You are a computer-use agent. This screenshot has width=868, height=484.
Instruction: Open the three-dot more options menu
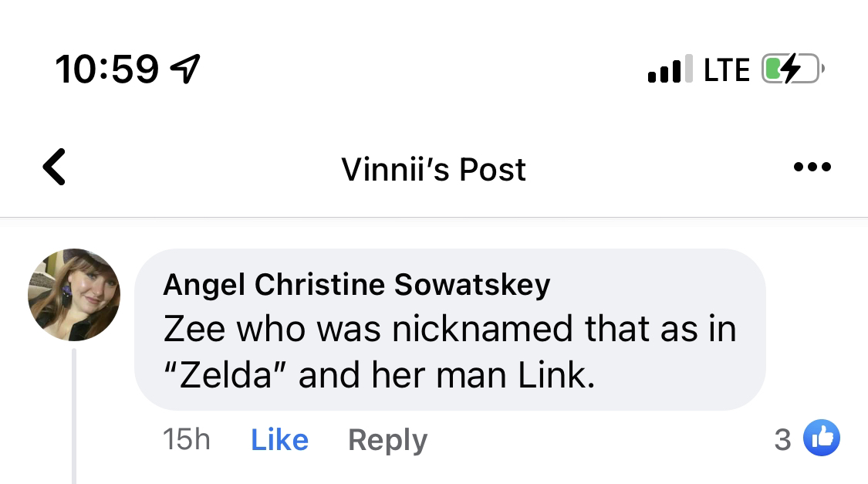coord(812,168)
